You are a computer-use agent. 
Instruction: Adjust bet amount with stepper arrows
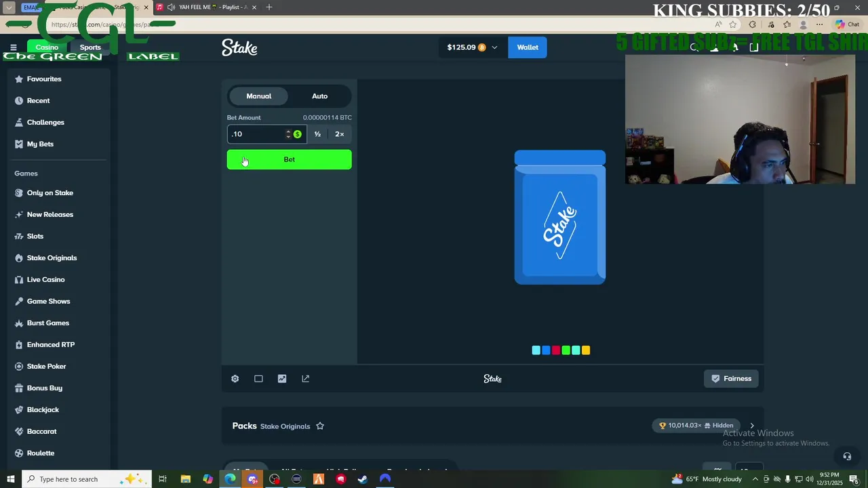point(288,134)
